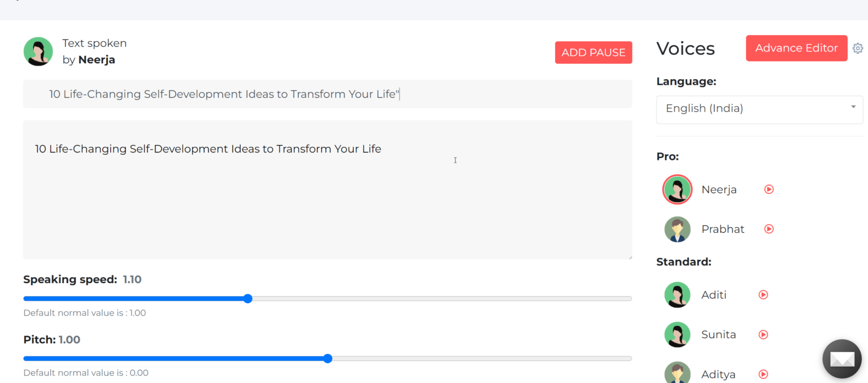Play a preview of Sunita's voice
The width and height of the screenshot is (868, 383).
[x=763, y=334]
